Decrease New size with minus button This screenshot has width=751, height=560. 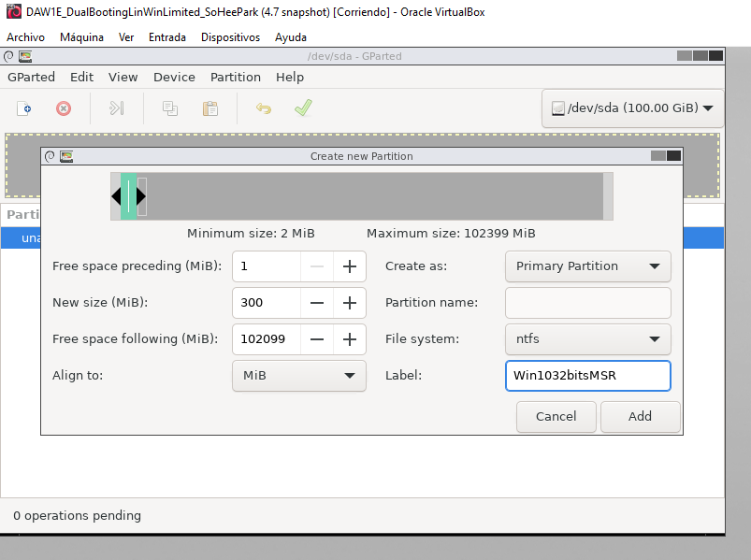pyautogui.click(x=317, y=303)
